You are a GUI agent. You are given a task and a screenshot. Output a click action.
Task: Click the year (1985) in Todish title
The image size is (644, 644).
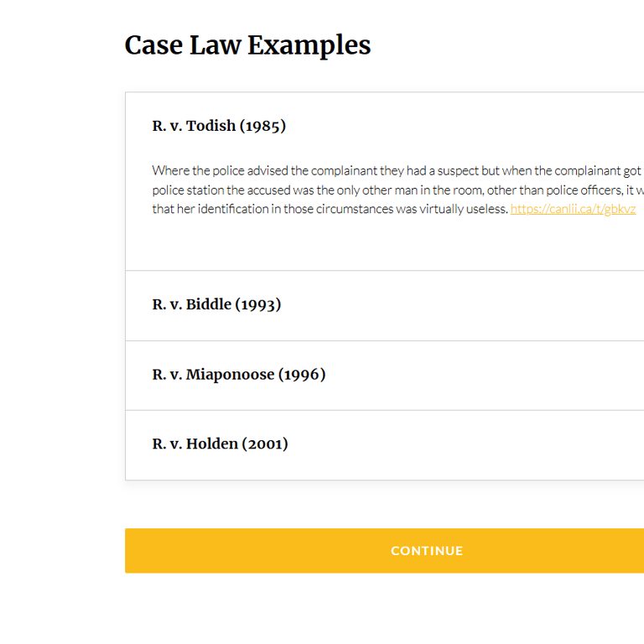(x=262, y=127)
